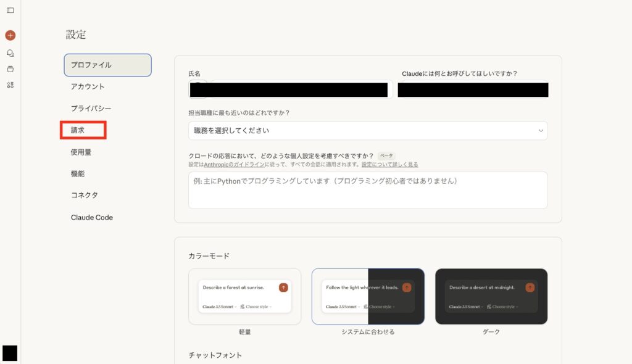Toggle the sidebar panel icon
Viewport: 632px width, 364px height.
click(x=10, y=10)
